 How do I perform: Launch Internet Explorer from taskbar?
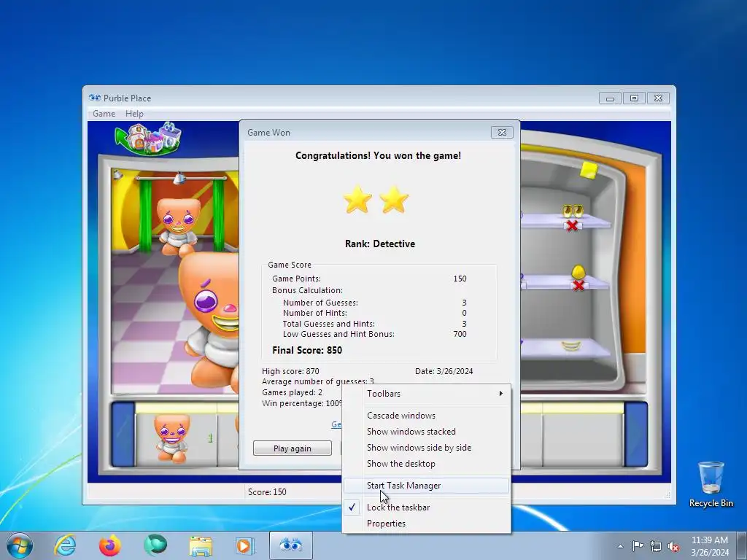point(65,545)
